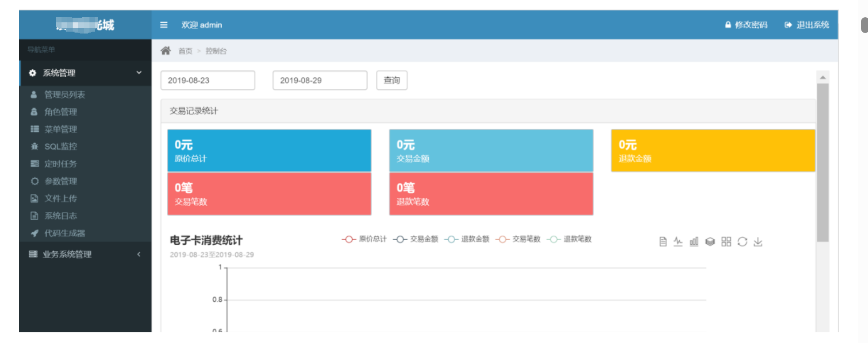The height and width of the screenshot is (343, 868).
Task: Switch chart to stacked view icon
Action: (x=710, y=242)
